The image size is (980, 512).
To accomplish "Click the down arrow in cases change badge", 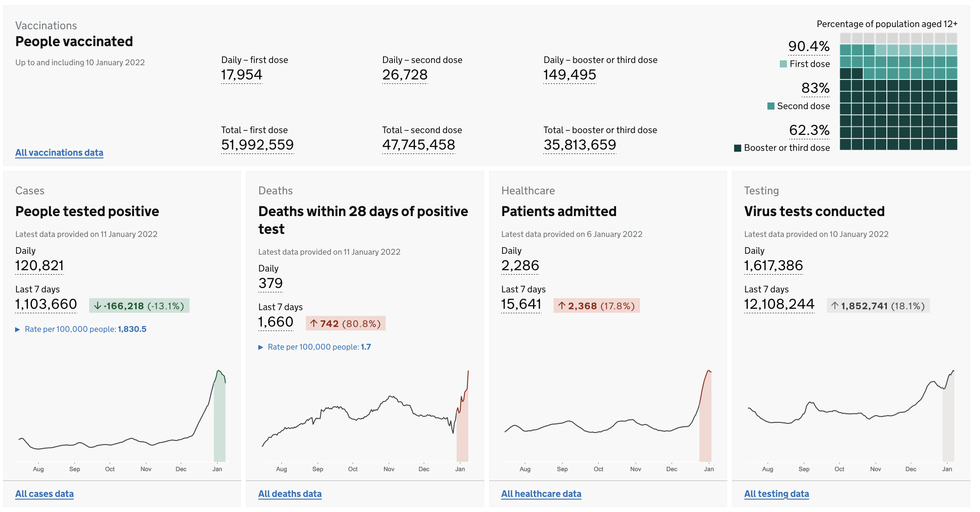I will tap(98, 306).
